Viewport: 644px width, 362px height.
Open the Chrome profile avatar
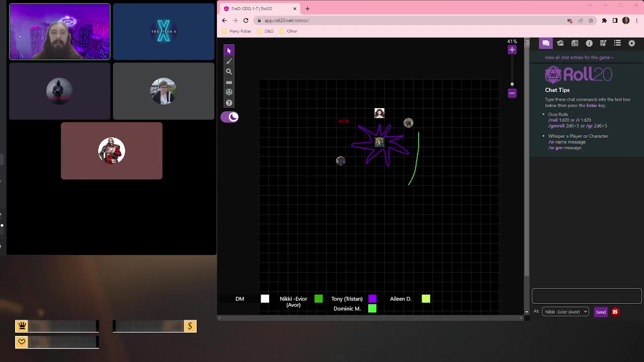tap(626, 21)
